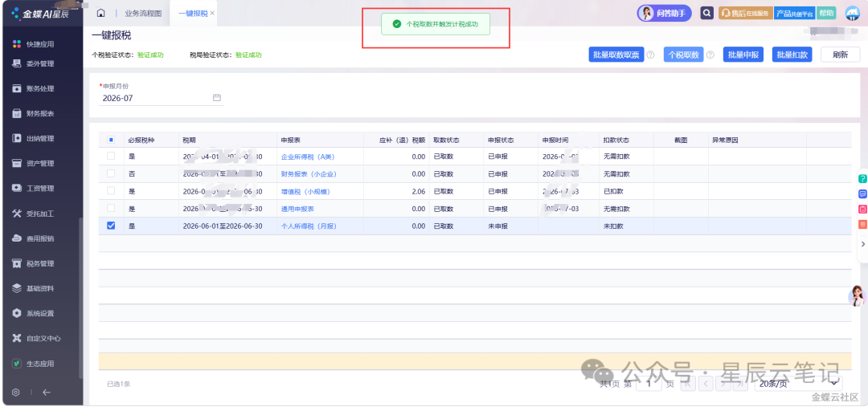Open 工资管理 in the sidebar menu
Screen dimensions: 868x407
pos(41,188)
